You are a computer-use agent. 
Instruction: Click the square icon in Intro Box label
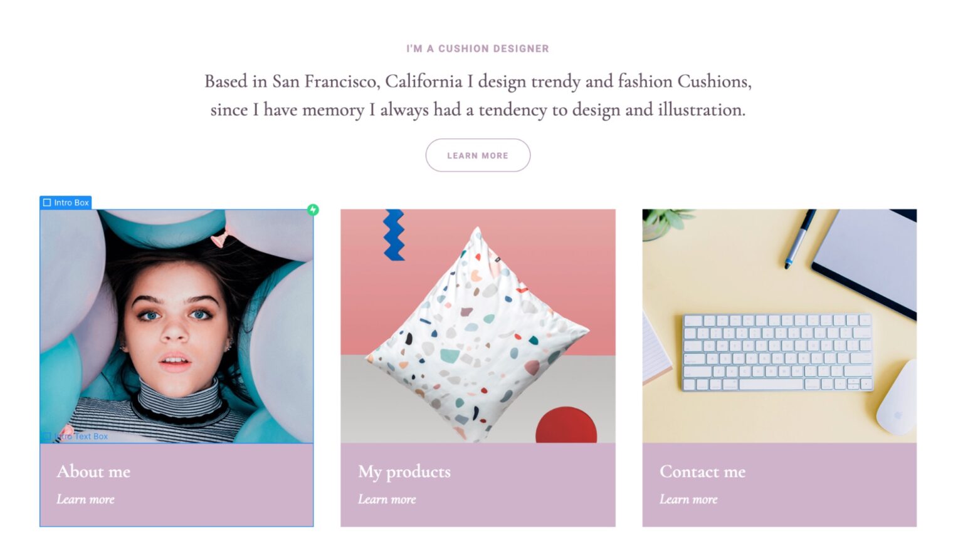point(47,203)
